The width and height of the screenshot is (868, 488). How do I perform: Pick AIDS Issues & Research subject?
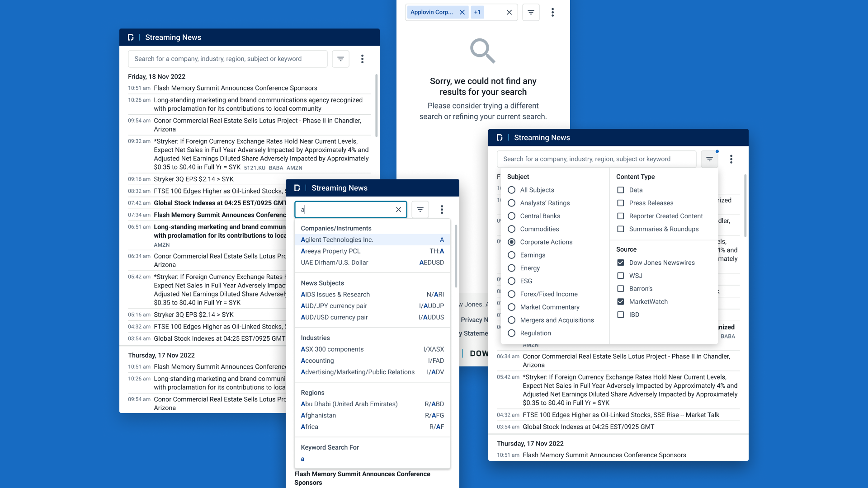(373, 295)
